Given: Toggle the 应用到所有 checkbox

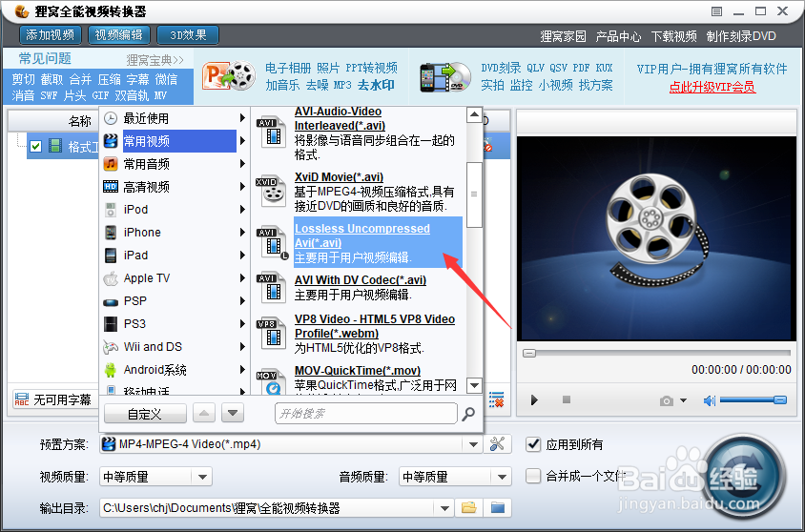Looking at the screenshot, I should tap(533, 444).
